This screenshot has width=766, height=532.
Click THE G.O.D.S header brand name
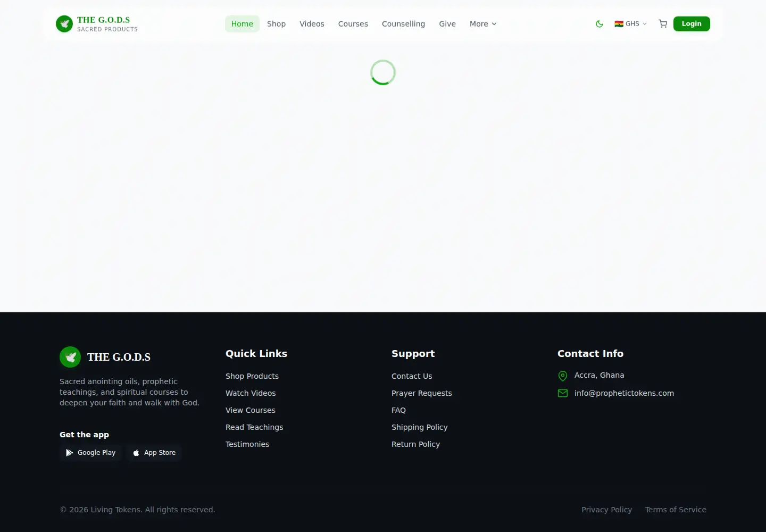[x=103, y=20]
